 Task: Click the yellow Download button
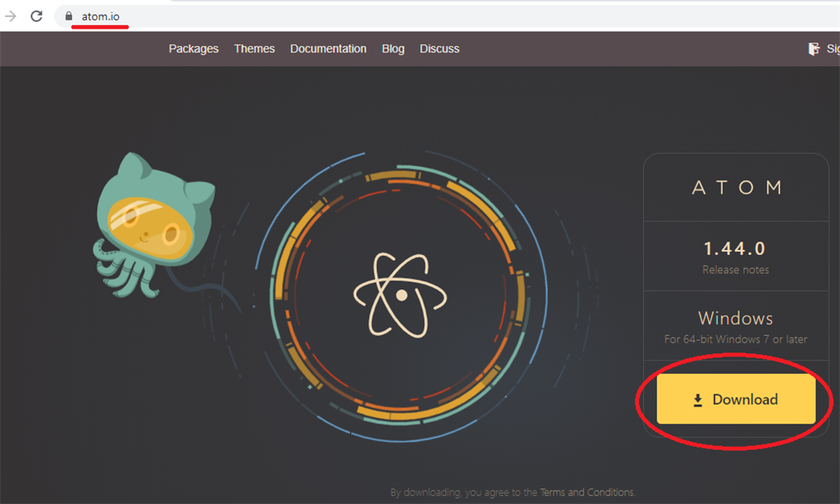point(736,398)
